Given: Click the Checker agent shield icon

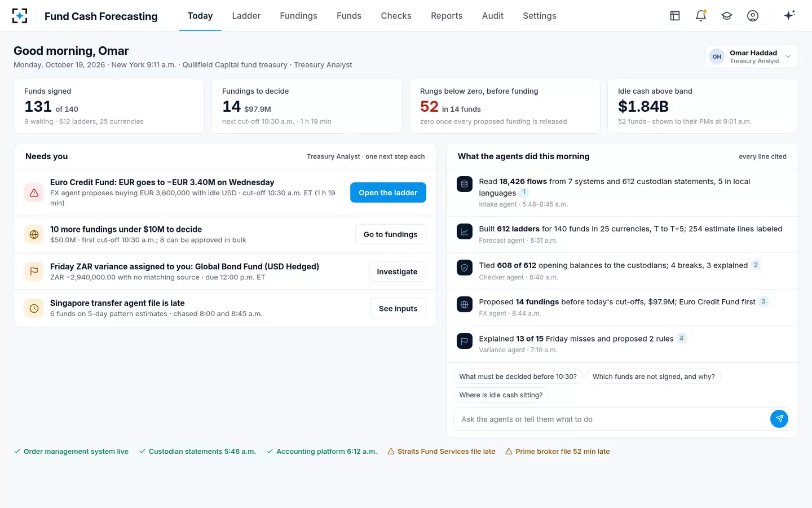Looking at the screenshot, I should pos(465,268).
